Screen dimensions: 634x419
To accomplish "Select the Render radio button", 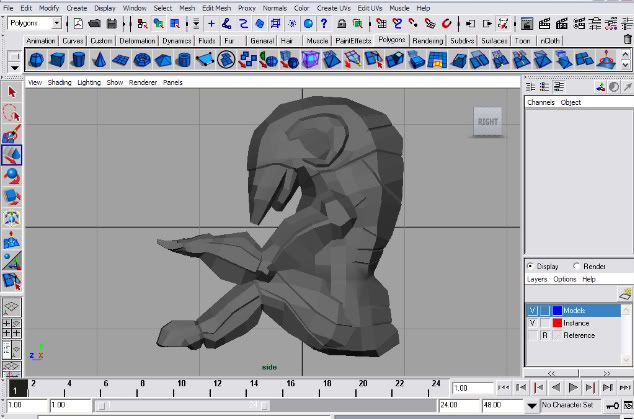I will tap(576, 266).
